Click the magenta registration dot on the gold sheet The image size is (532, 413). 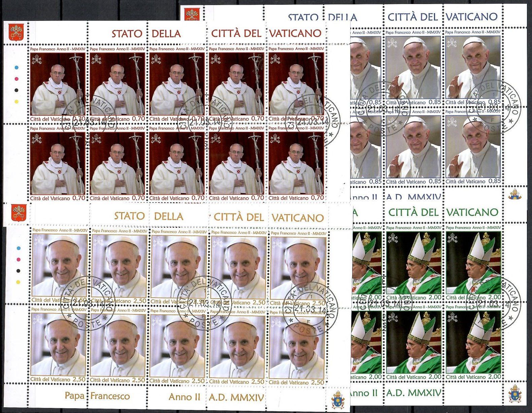point(19,260)
